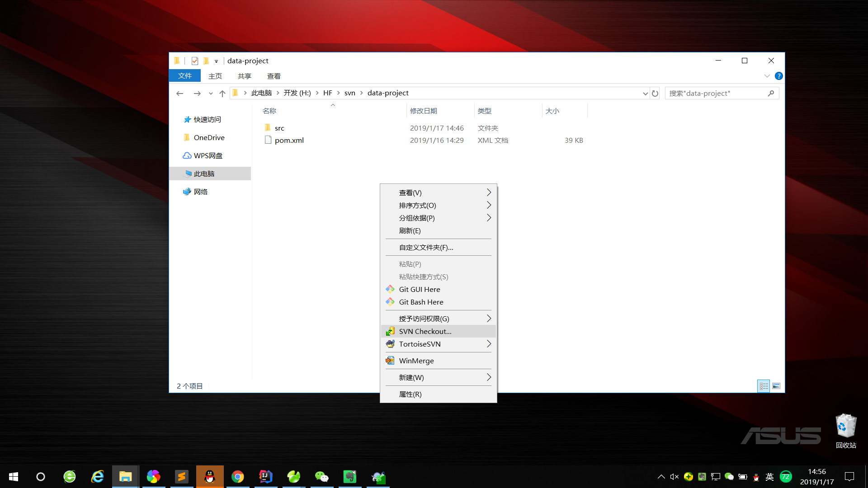Open Explorer help question mark
This screenshot has height=488, width=868.
coord(778,76)
